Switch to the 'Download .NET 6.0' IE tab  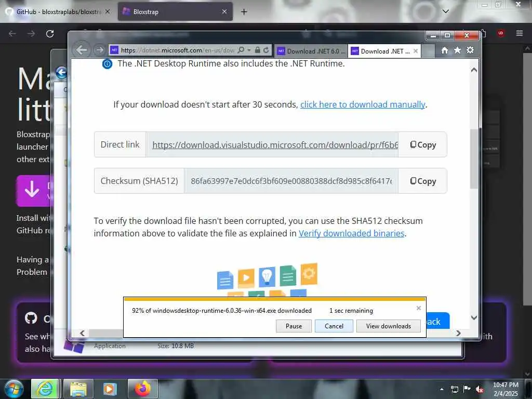[x=311, y=51]
